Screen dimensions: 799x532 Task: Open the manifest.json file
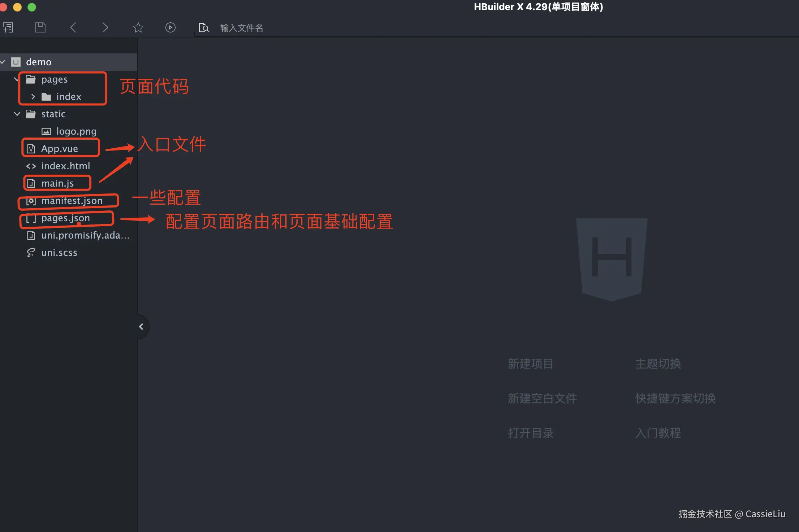(72, 201)
